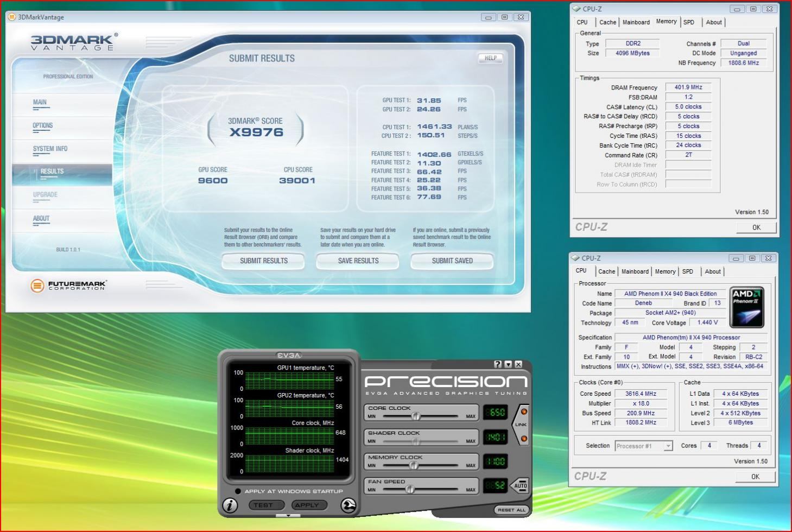Click the Core Speed value 3616.4 MHz

pos(641,394)
